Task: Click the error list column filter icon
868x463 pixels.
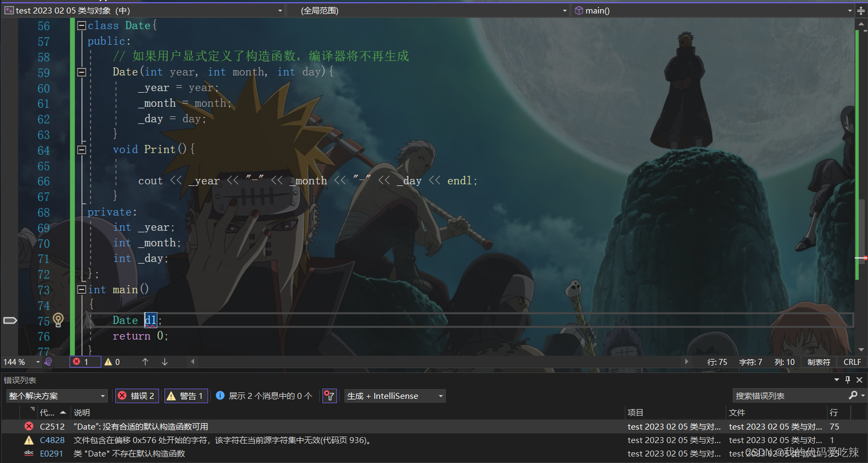Action: (x=32, y=409)
